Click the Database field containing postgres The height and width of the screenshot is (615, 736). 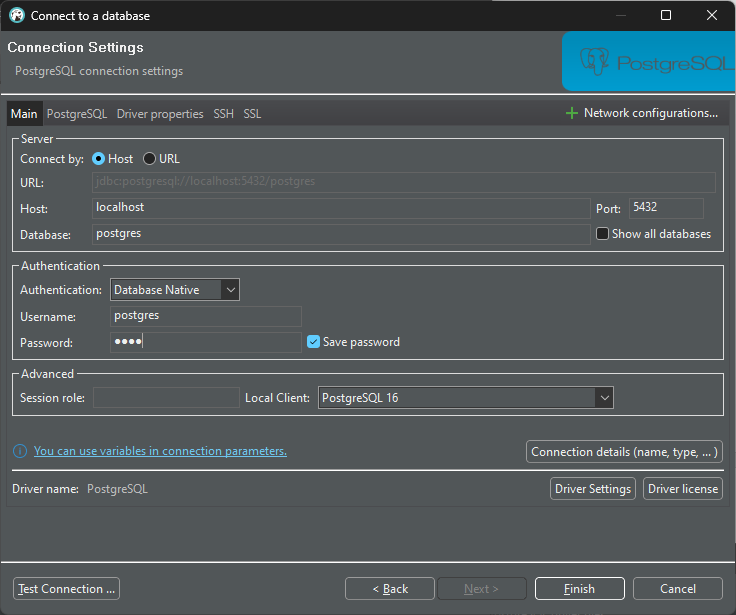tap(341, 234)
